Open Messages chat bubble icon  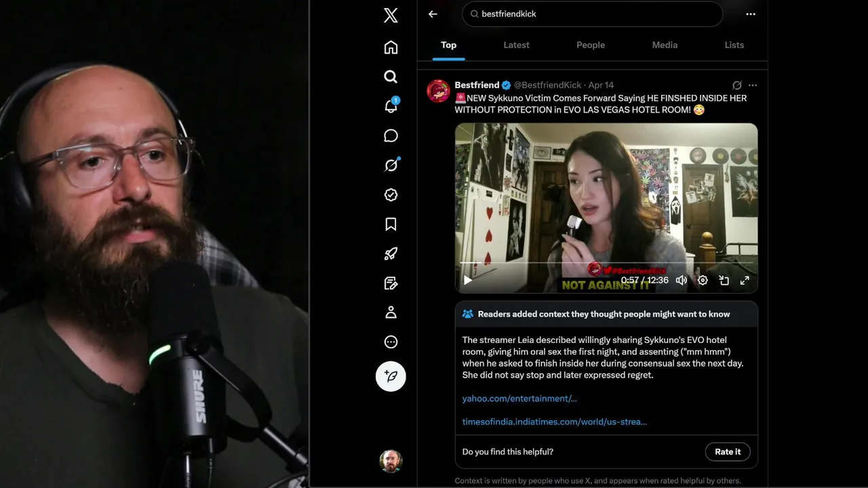(391, 136)
